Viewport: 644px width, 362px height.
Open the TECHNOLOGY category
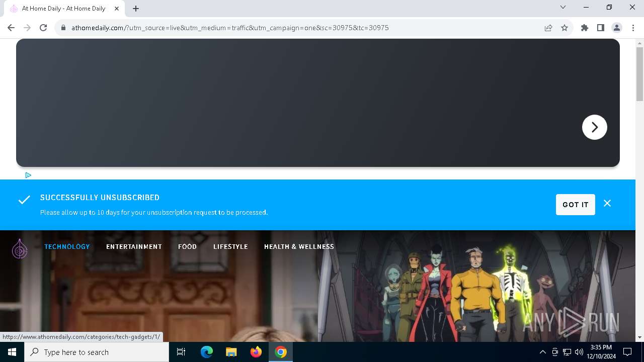tap(67, 246)
